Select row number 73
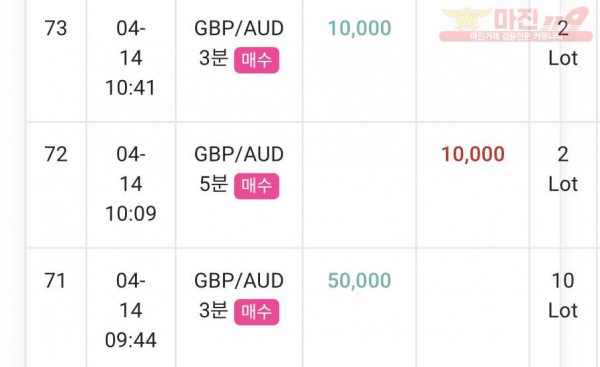Viewport: 600px width, 367px height. (56, 28)
